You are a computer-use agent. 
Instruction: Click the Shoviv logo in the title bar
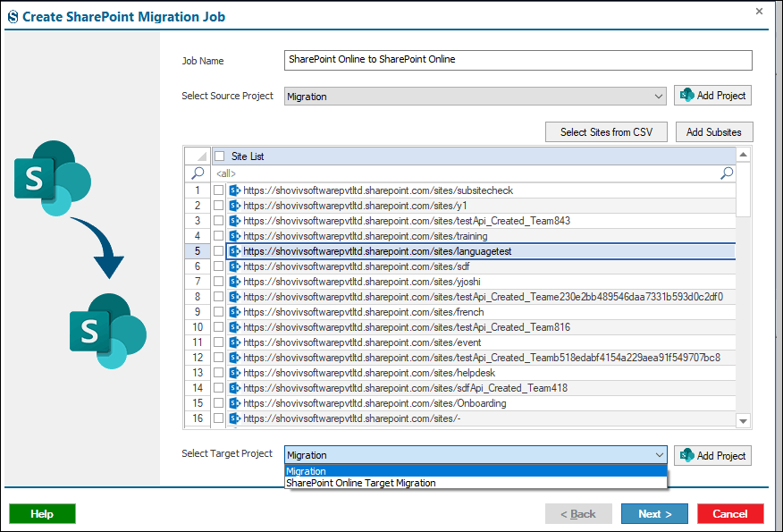[x=13, y=17]
